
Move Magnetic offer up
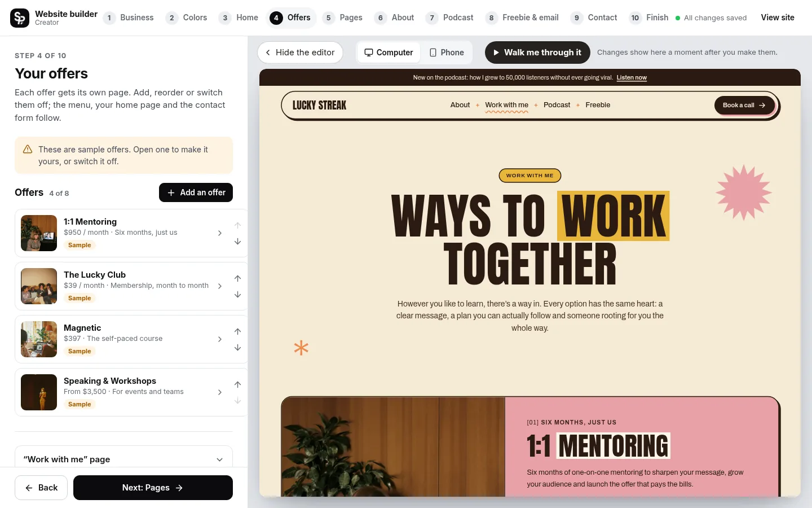[237, 331]
